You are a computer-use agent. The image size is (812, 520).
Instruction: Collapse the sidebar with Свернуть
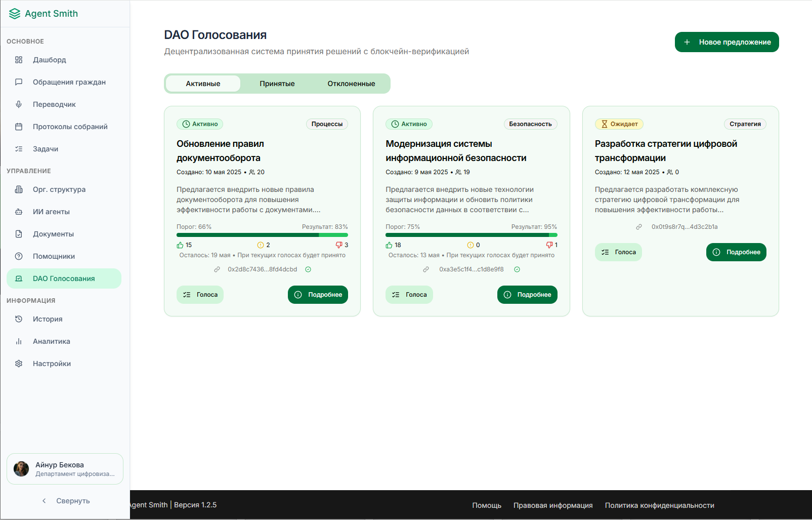click(x=65, y=501)
